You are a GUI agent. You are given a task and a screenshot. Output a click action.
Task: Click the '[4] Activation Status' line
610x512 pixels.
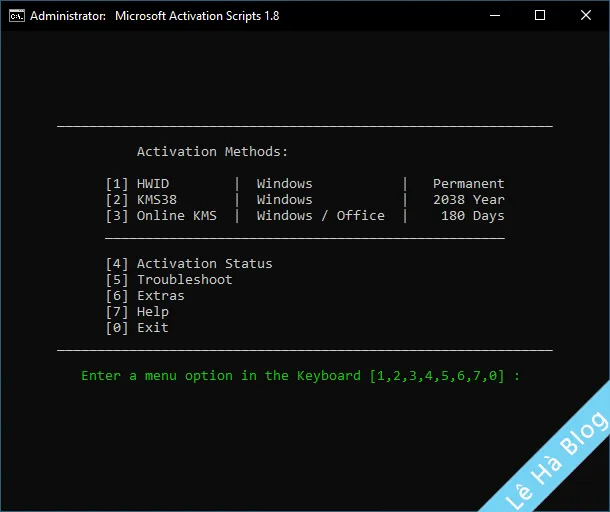tap(189, 263)
